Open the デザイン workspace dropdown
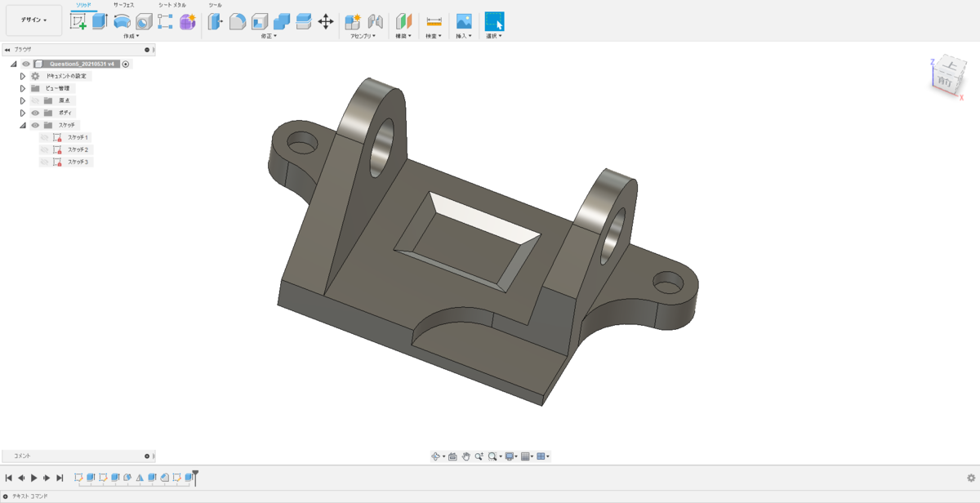 33,20
